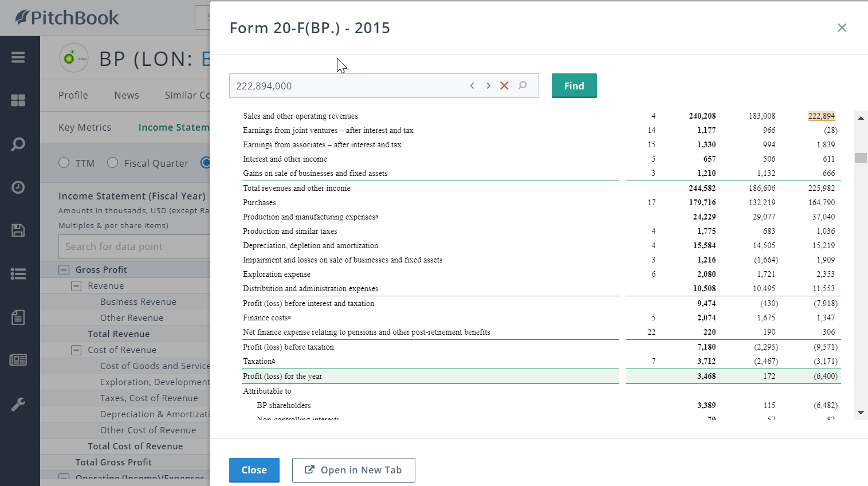Clear the search text with red X

[504, 85]
